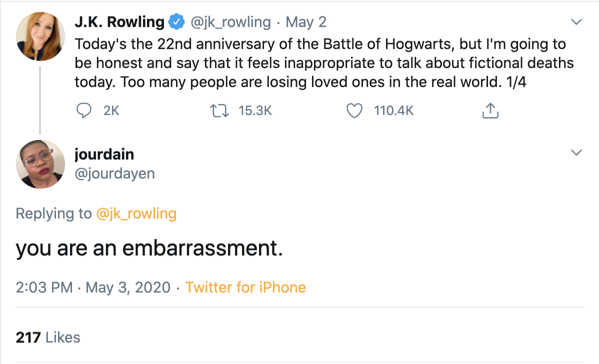Open J.K. Rowling's profile picture
This screenshot has height=364, width=599.
[40, 36]
